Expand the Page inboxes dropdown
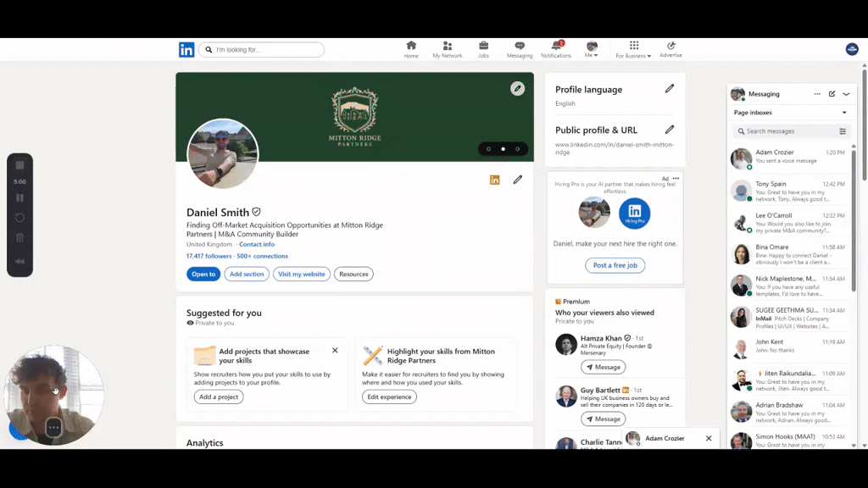This screenshot has width=868, height=488. tap(791, 113)
